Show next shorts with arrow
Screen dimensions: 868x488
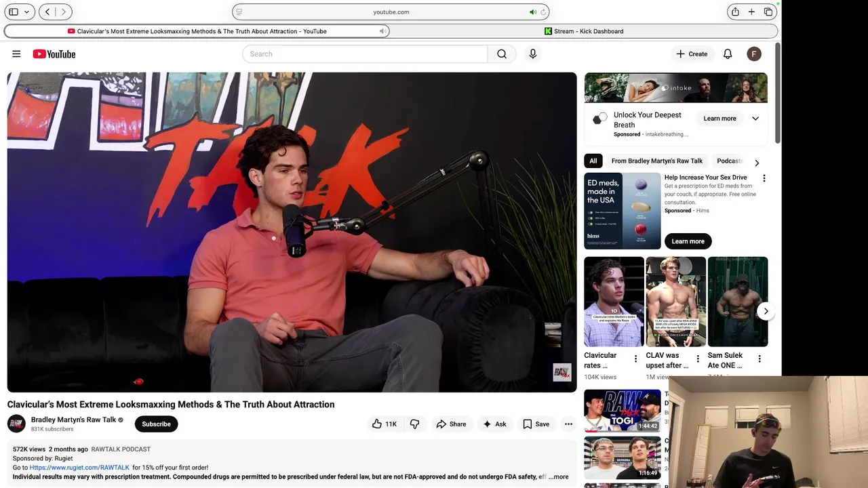click(766, 311)
